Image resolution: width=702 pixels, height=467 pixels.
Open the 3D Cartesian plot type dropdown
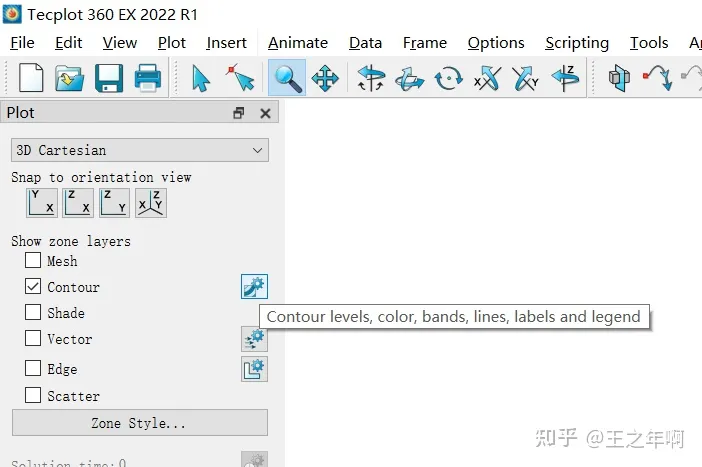tap(140, 150)
